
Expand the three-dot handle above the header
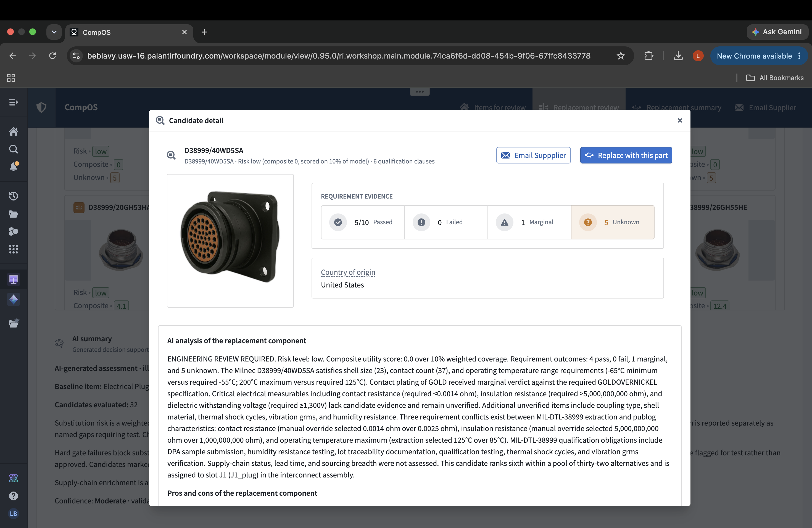420,92
